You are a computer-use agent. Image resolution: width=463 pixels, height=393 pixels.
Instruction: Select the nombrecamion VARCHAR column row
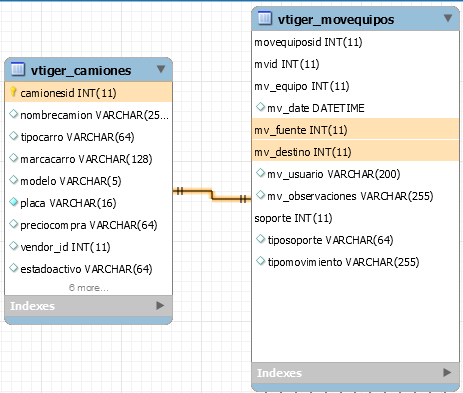point(89,115)
